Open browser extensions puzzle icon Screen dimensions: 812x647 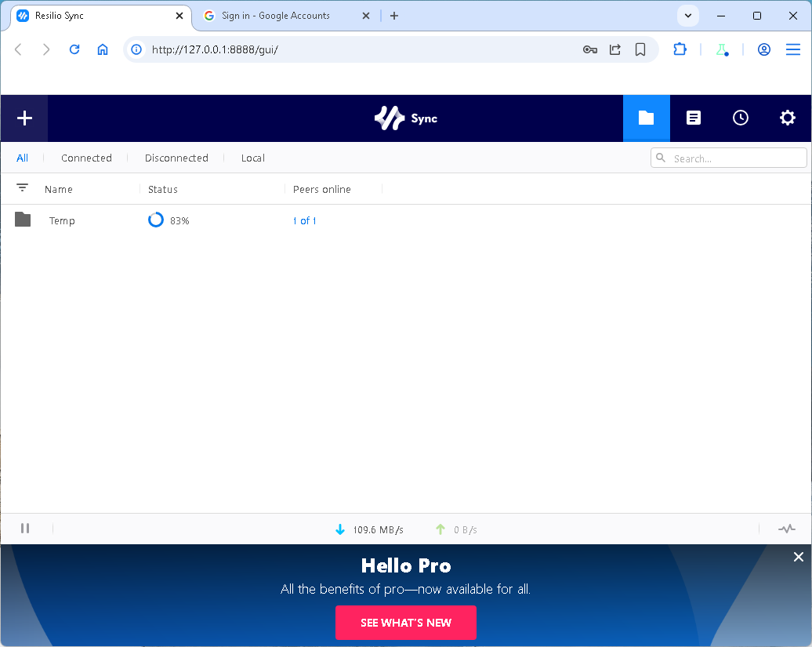(x=680, y=49)
